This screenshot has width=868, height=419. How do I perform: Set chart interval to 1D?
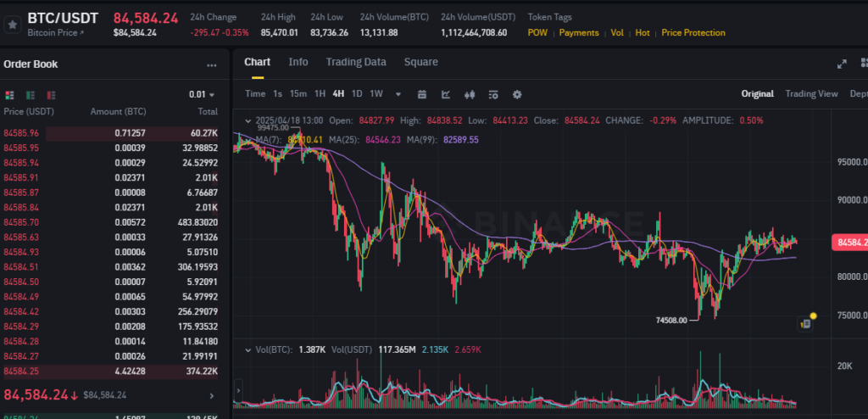coord(357,93)
